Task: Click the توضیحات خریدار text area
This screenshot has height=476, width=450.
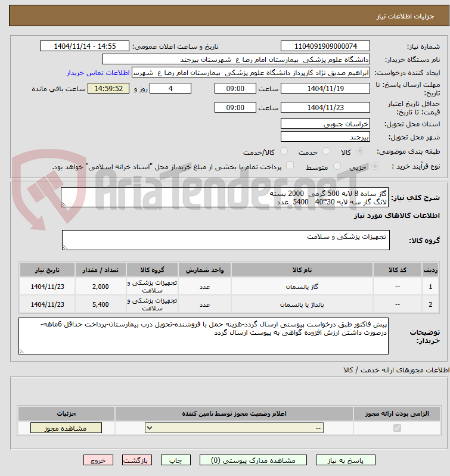Action: coord(203,336)
